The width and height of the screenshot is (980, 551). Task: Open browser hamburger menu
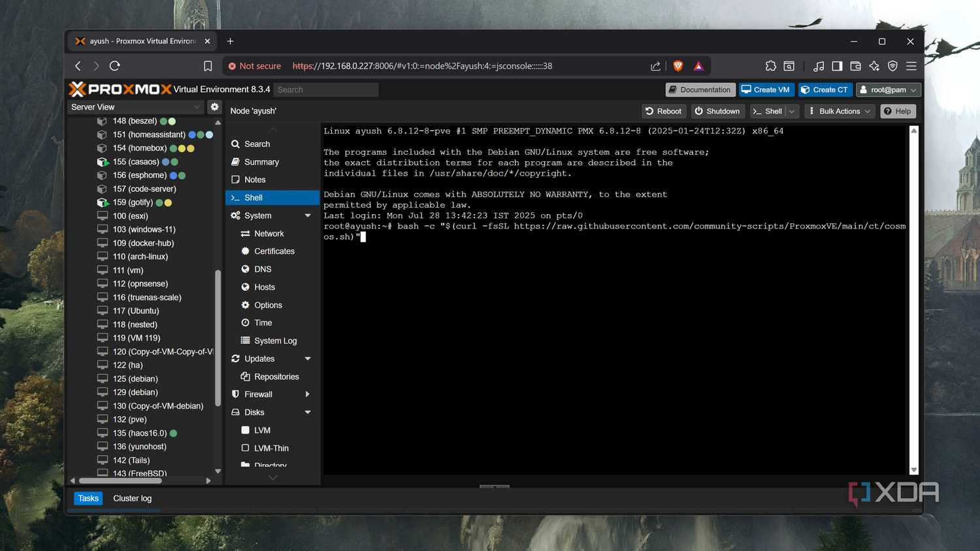click(911, 66)
